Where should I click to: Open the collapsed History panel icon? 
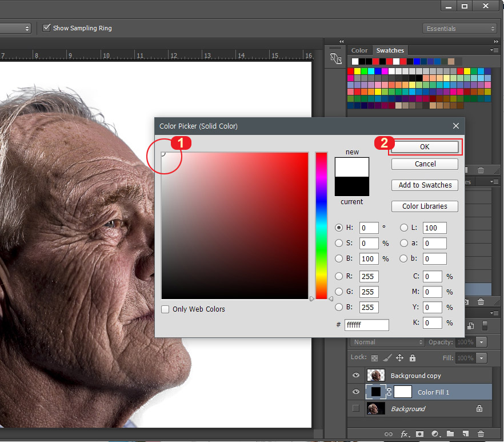coord(335,58)
